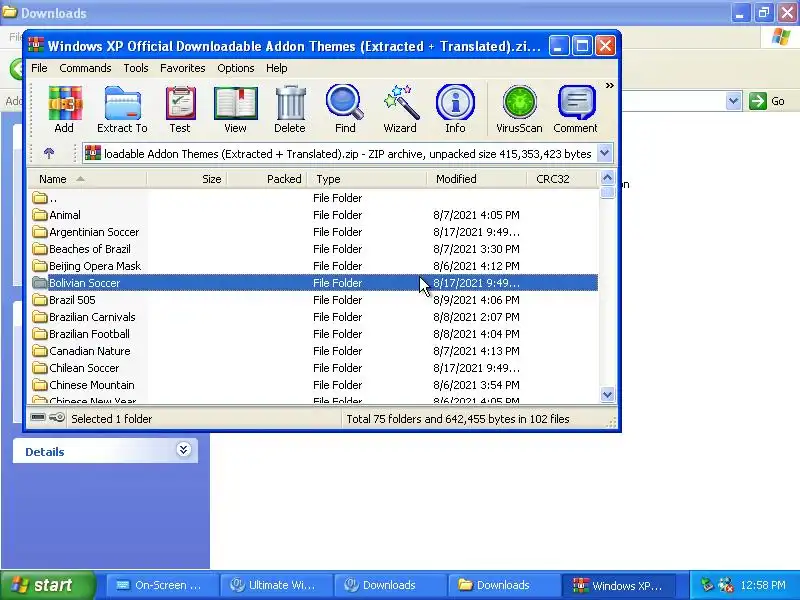Run the Test archive tool
The height and width of the screenshot is (600, 800).
pos(180,109)
